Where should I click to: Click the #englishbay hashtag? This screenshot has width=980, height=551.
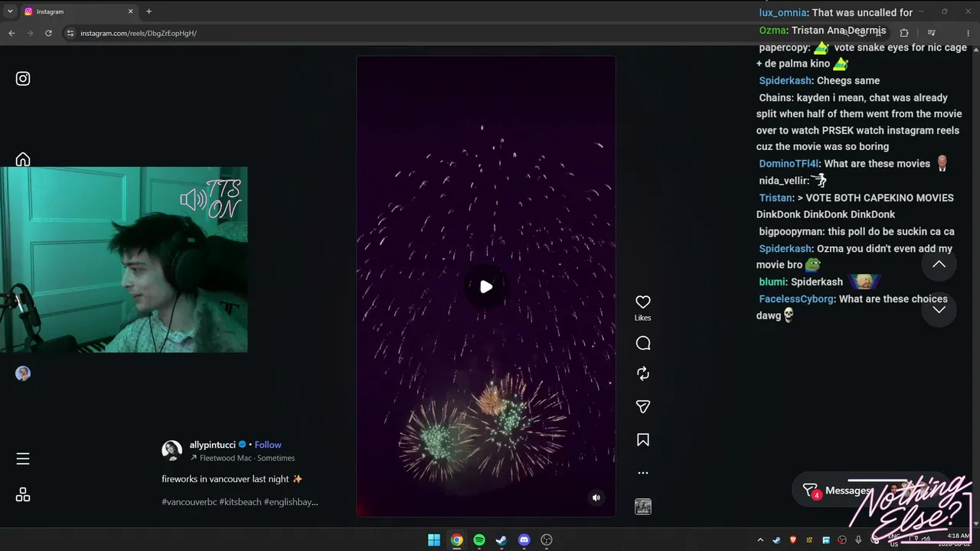click(x=291, y=502)
